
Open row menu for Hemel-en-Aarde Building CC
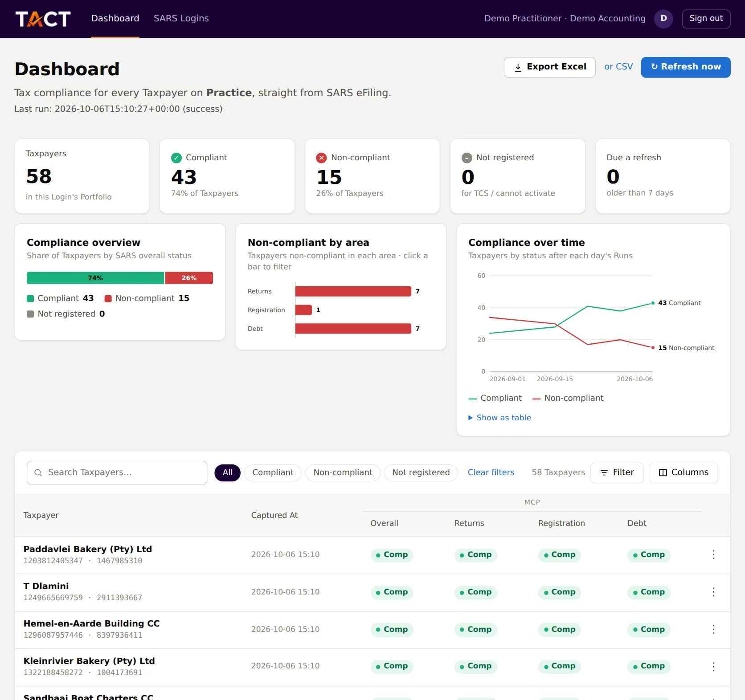coord(713,629)
